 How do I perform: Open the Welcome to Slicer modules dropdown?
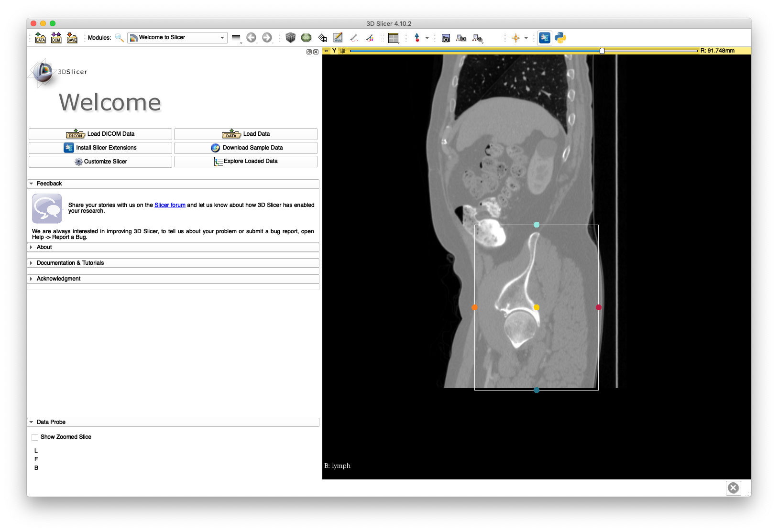tap(177, 37)
